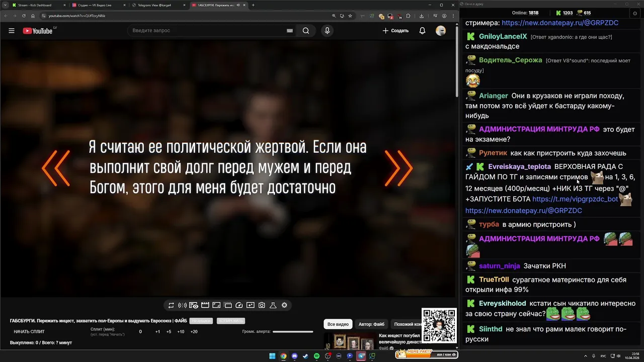Image resolution: width=644 pixels, height=362 pixels.
Task: Open recommended video 'Как инцест погубил' thumbnail
Action: tap(350, 341)
